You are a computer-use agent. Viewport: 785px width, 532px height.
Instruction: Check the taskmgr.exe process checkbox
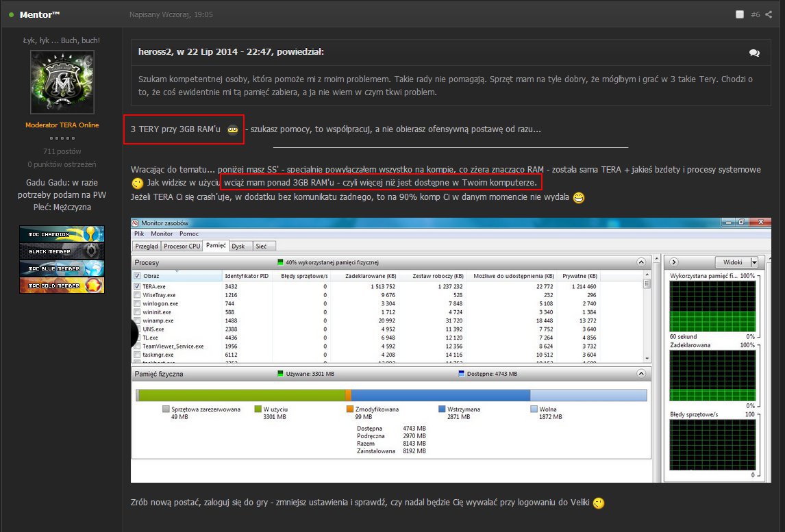coord(137,355)
